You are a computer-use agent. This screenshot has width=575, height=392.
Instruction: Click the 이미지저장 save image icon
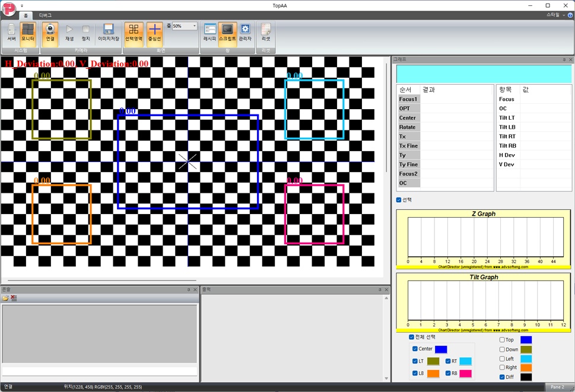click(x=108, y=33)
